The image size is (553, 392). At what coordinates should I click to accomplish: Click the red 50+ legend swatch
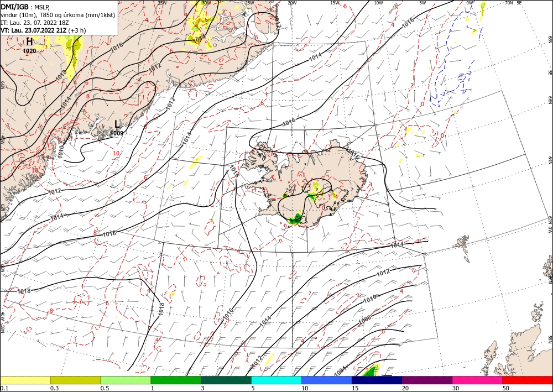(x=528, y=380)
